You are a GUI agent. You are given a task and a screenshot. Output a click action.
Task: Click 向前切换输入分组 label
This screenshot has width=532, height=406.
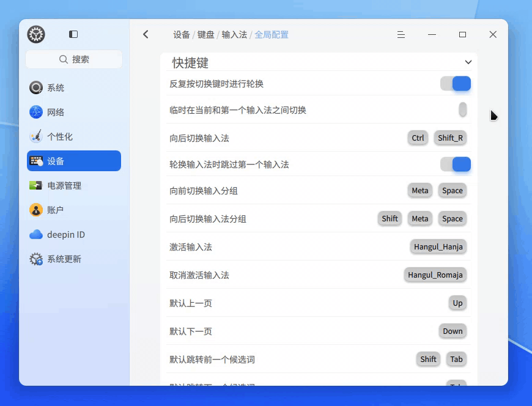click(x=204, y=191)
